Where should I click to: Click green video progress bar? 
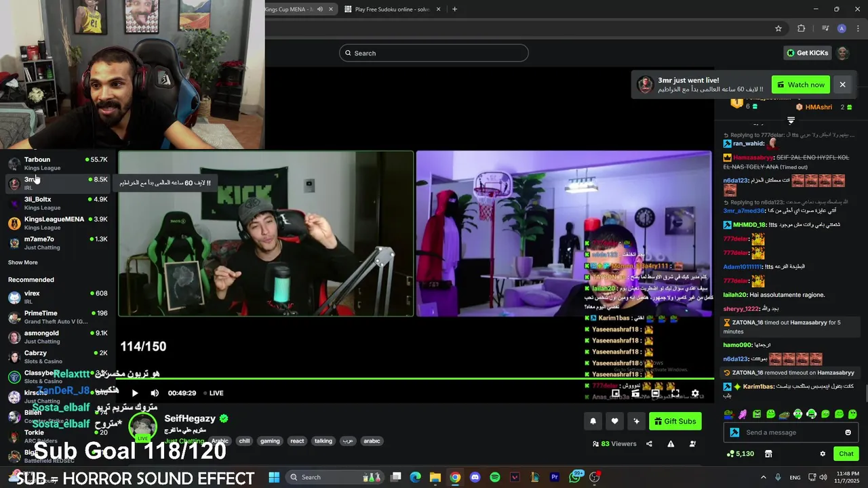pos(416,378)
